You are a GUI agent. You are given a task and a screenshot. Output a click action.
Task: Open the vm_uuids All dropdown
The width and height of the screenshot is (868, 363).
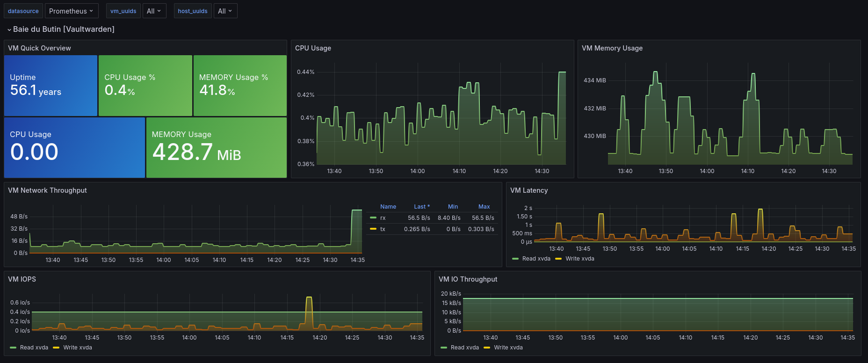154,11
